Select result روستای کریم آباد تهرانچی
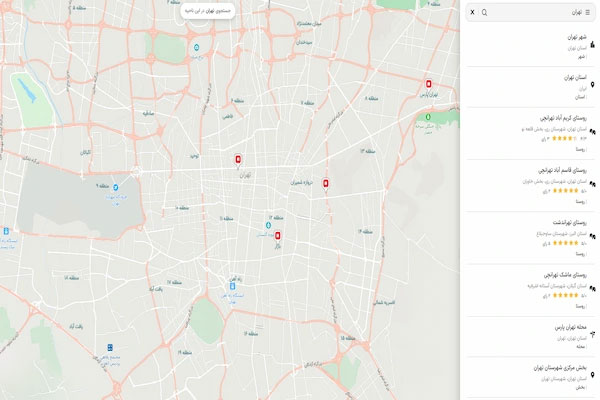Screen dimensions: 600x400 530,133
